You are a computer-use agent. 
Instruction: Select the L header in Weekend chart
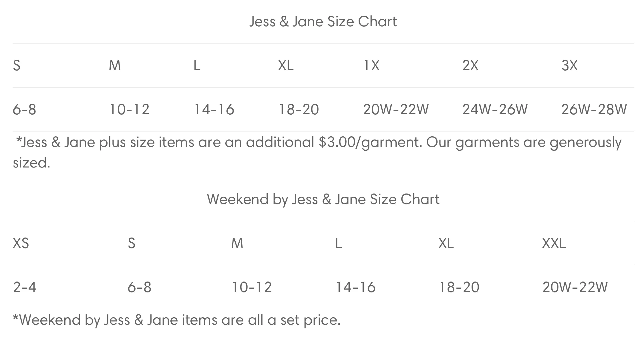[x=339, y=243]
